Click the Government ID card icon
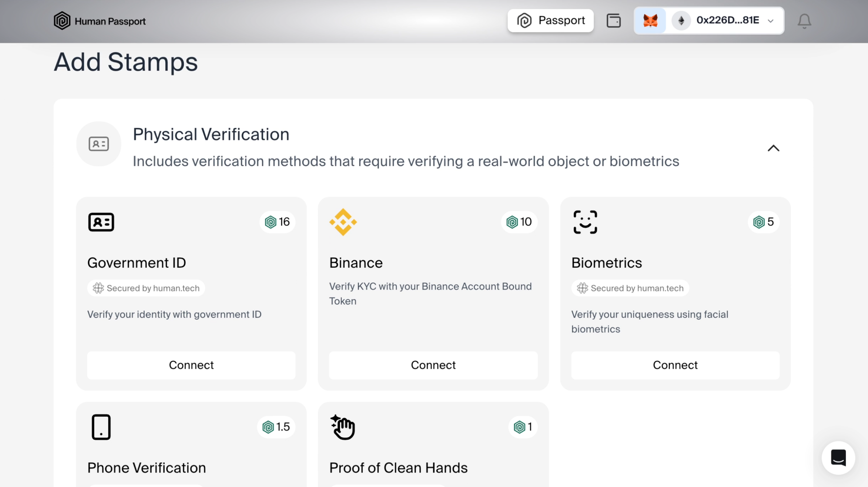The height and width of the screenshot is (487, 868). [x=101, y=222]
